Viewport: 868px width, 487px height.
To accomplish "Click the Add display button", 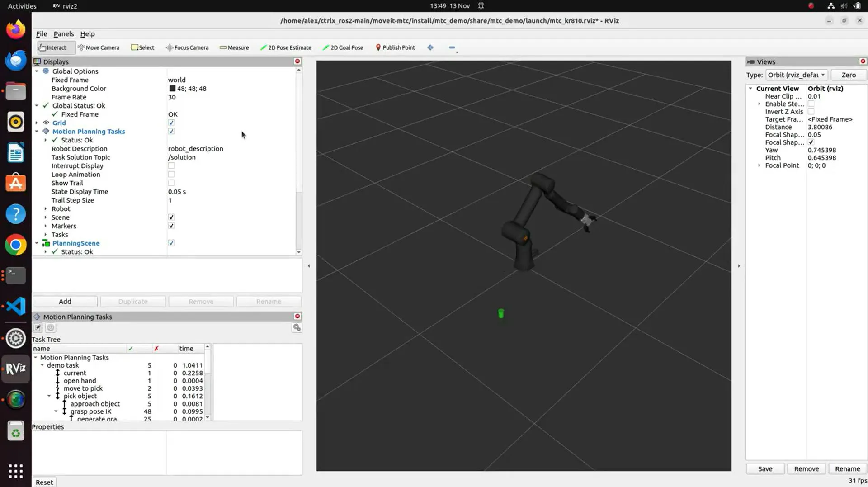I will click(x=65, y=301).
